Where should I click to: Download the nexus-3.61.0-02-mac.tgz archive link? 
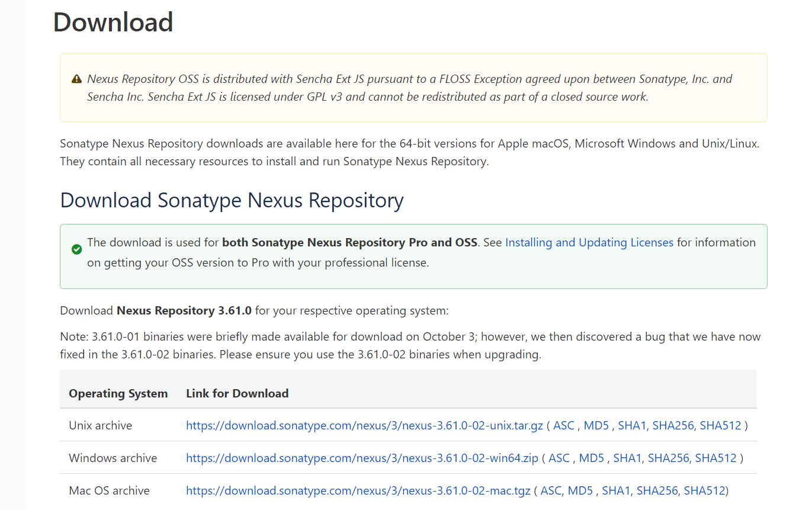(358, 490)
